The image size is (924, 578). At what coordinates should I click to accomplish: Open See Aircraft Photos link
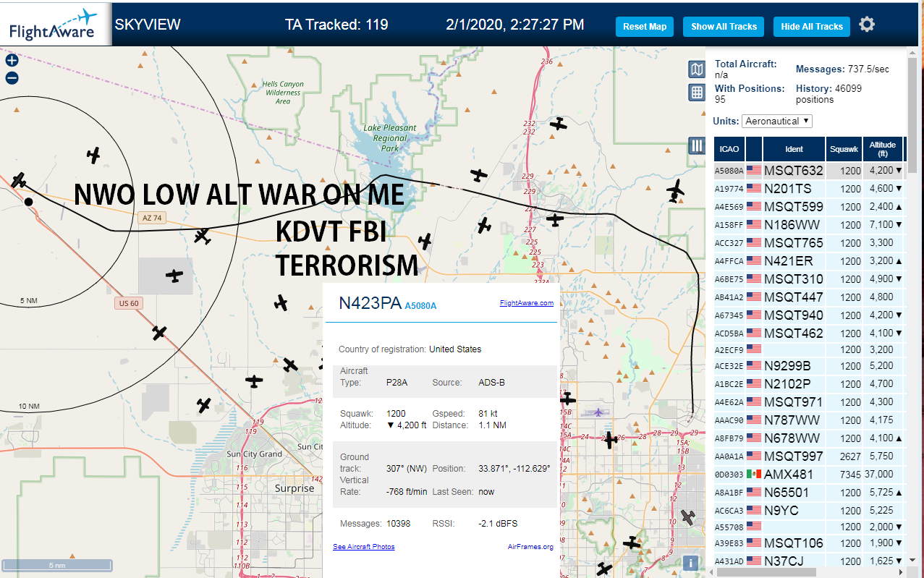(x=364, y=546)
